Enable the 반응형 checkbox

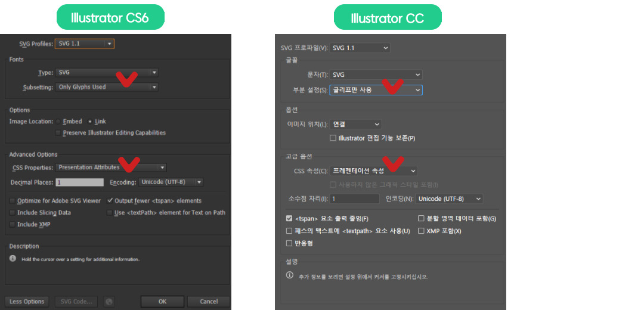289,243
